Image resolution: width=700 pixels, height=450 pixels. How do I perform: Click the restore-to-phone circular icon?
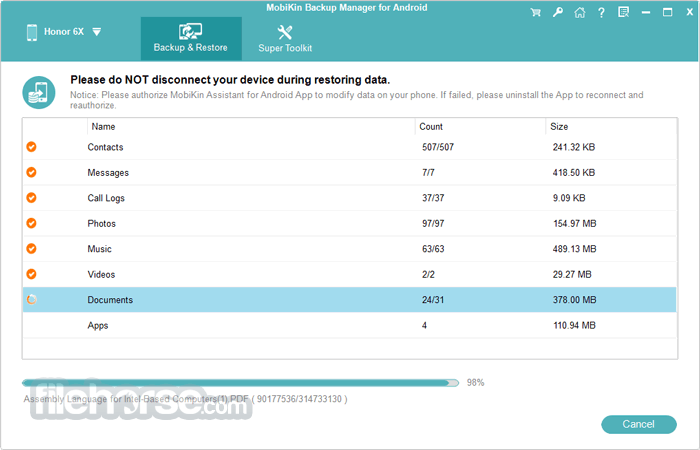39,92
